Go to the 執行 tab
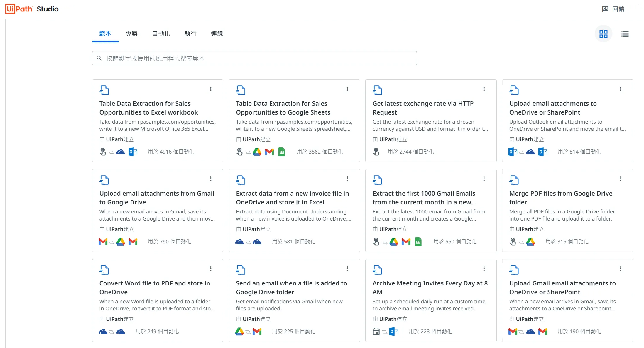The image size is (644, 348). (190, 34)
